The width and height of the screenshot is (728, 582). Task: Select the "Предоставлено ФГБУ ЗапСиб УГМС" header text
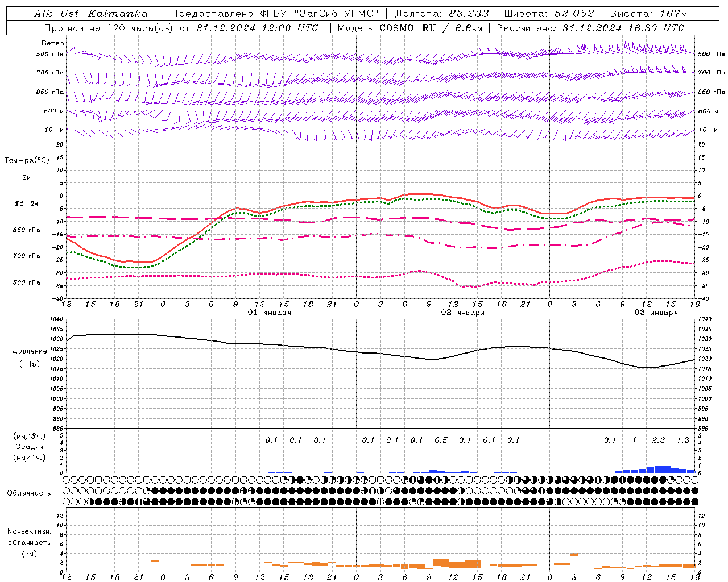(x=275, y=14)
